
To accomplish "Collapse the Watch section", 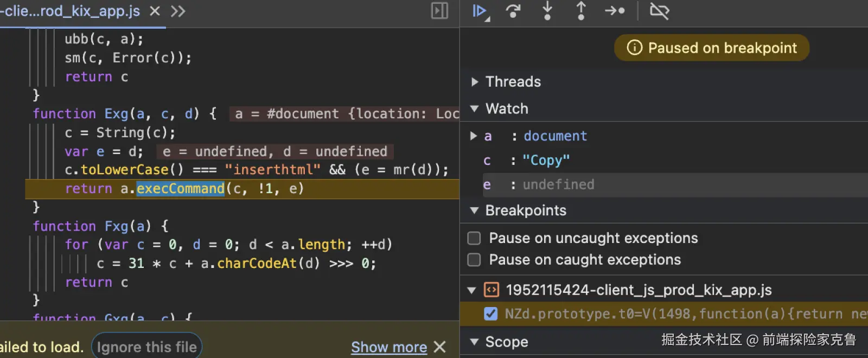I will click(475, 108).
